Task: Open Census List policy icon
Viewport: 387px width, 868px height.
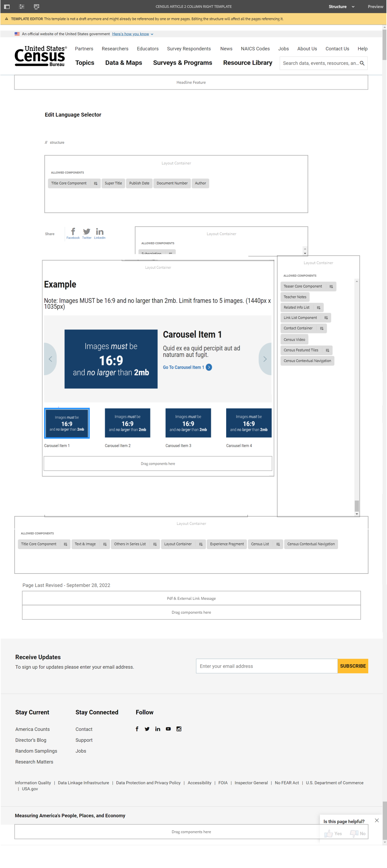Action: (x=278, y=544)
